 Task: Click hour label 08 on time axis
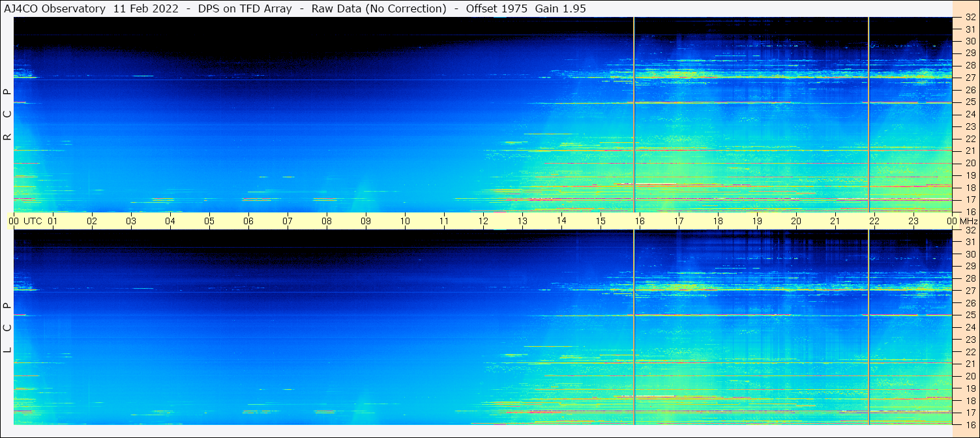point(327,221)
